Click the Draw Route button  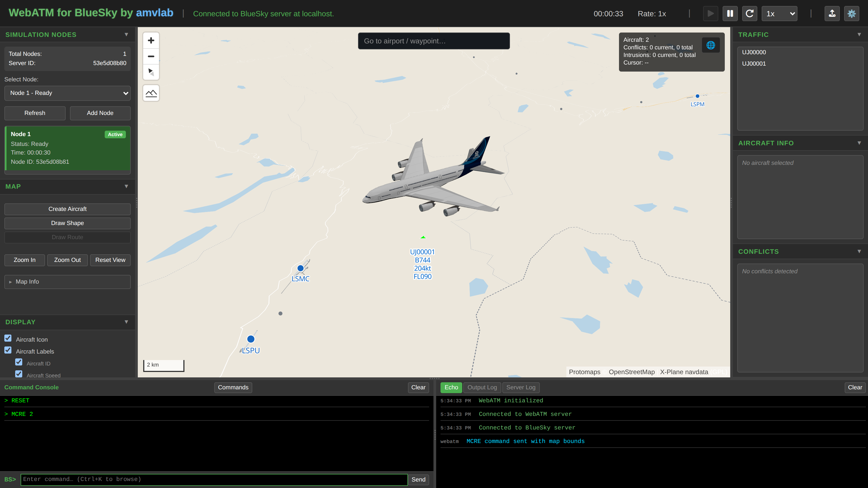67,237
